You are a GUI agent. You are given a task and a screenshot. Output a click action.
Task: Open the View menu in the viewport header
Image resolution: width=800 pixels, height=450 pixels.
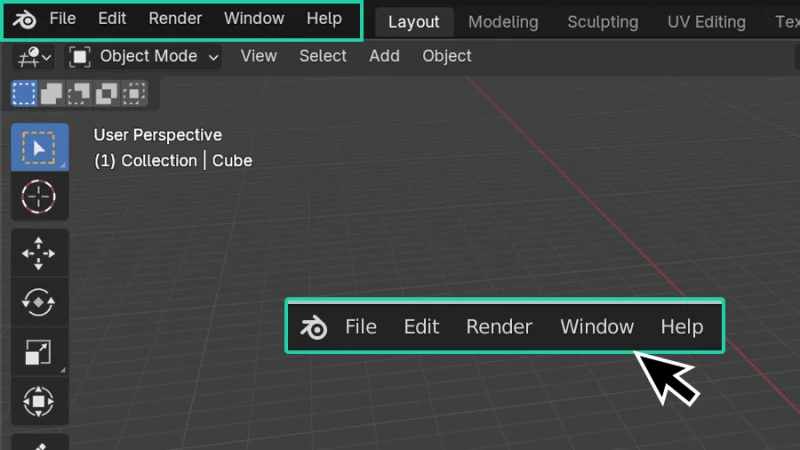[259, 56]
